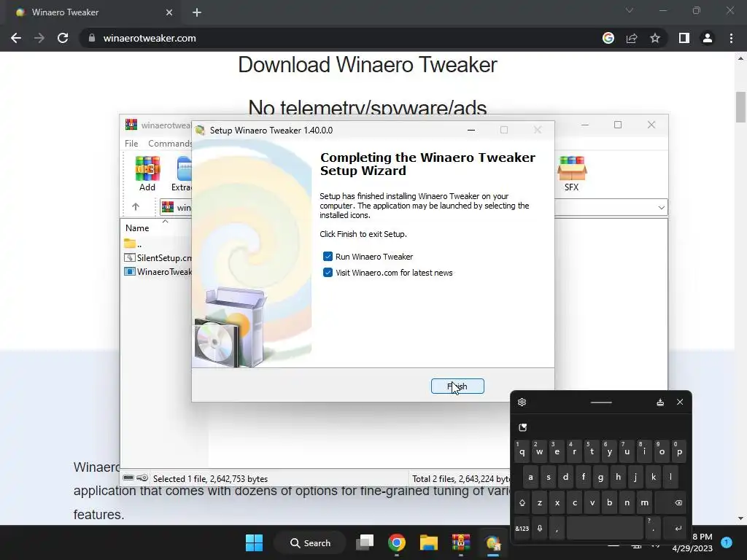The width and height of the screenshot is (747, 560).
Task: Toggle Chrome side panel icon
Action: click(684, 38)
